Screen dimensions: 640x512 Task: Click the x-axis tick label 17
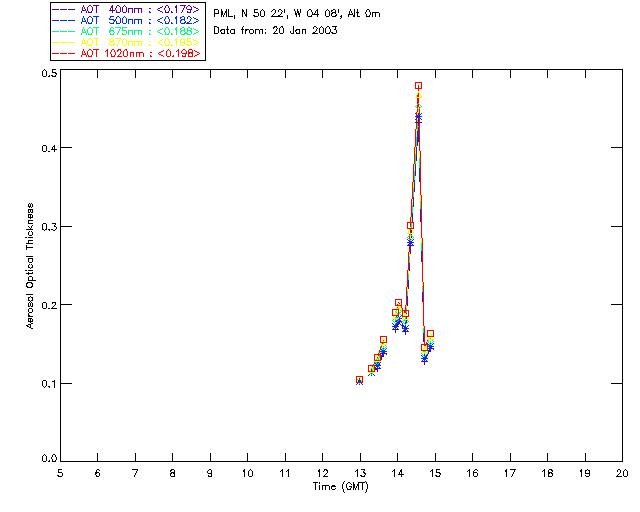(510, 473)
